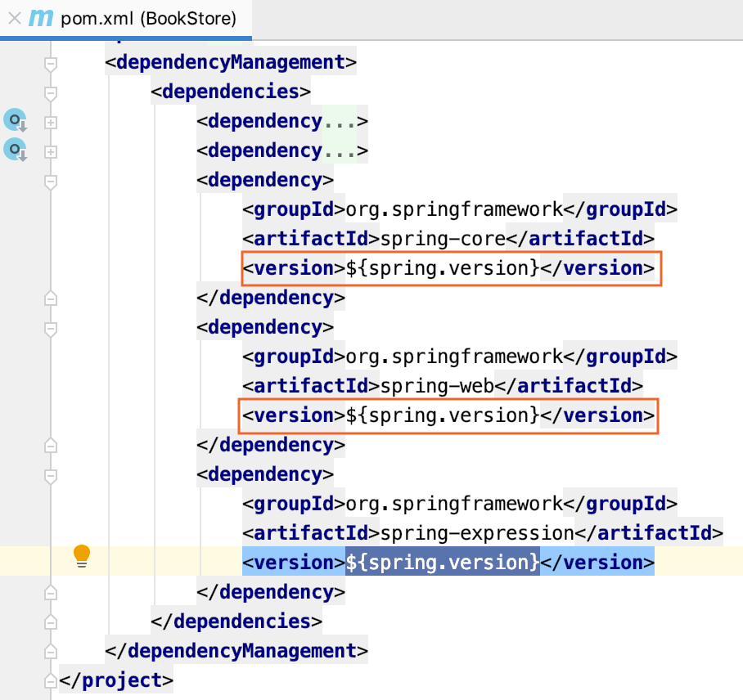Image resolution: width=743 pixels, height=700 pixels.
Task: Collapse the dependencyManagement block
Action: click(51, 64)
